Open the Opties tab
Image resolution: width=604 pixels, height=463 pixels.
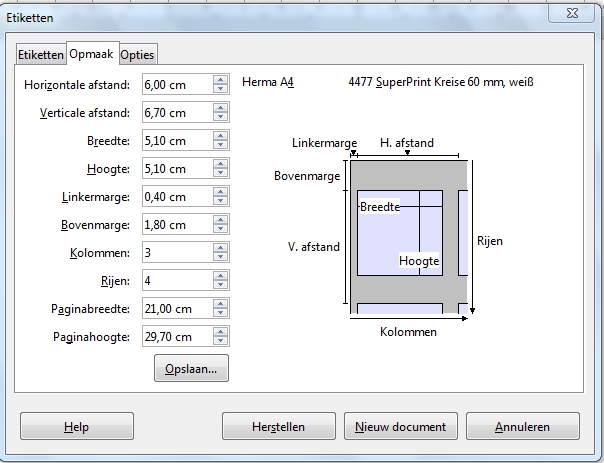coord(137,55)
